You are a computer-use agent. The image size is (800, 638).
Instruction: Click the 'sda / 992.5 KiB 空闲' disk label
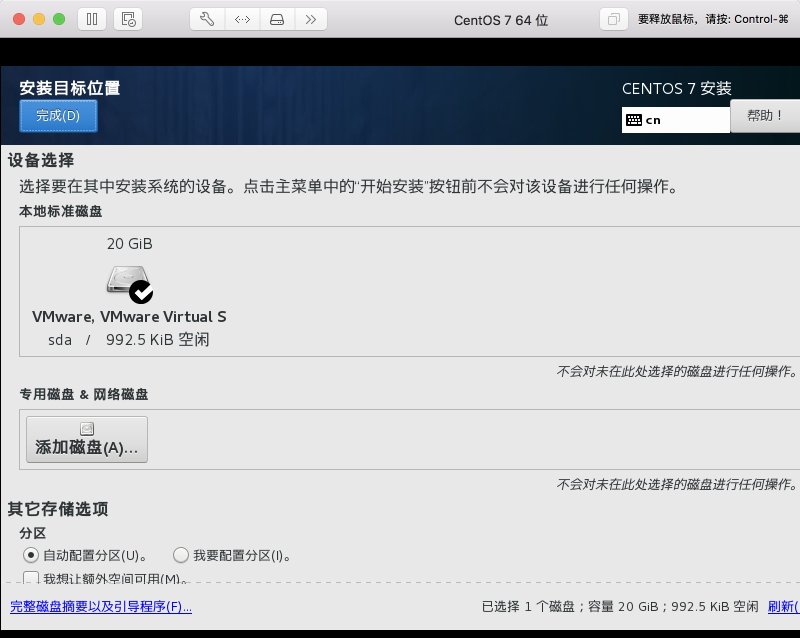point(129,339)
